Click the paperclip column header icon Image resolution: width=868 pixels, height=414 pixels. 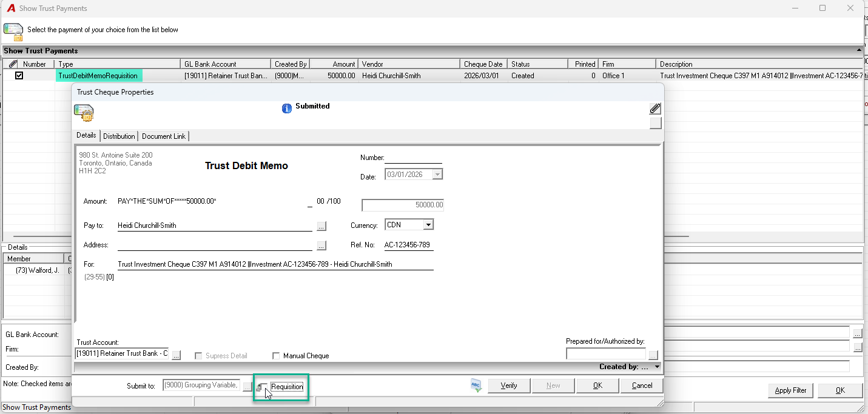pos(13,64)
